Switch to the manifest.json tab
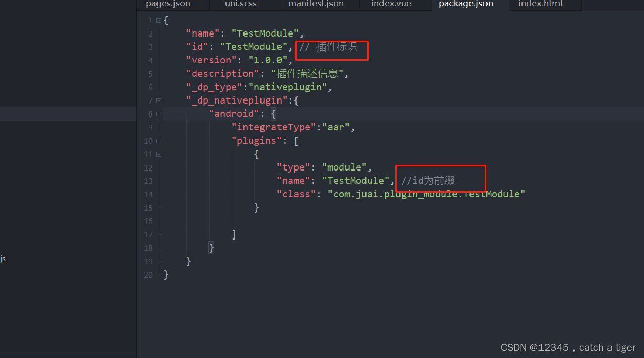The width and height of the screenshot is (644, 358). (x=316, y=4)
